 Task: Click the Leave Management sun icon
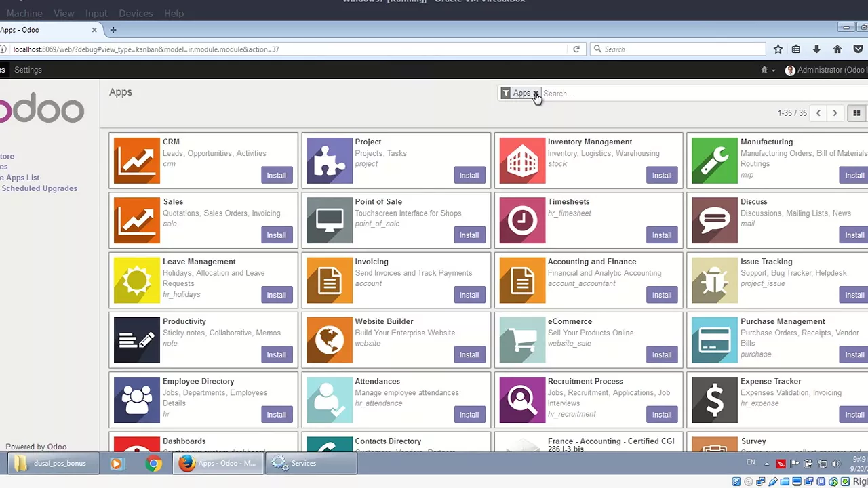point(137,280)
